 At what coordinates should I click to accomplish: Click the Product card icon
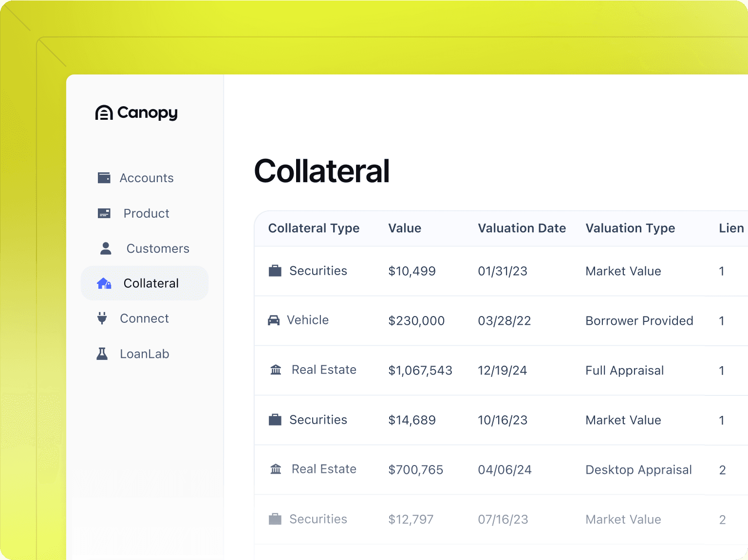pos(103,213)
